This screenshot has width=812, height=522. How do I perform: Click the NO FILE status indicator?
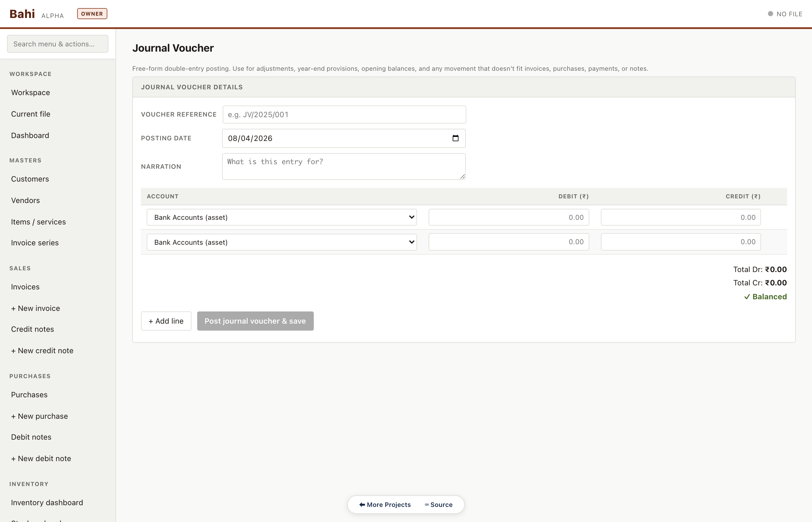(785, 14)
